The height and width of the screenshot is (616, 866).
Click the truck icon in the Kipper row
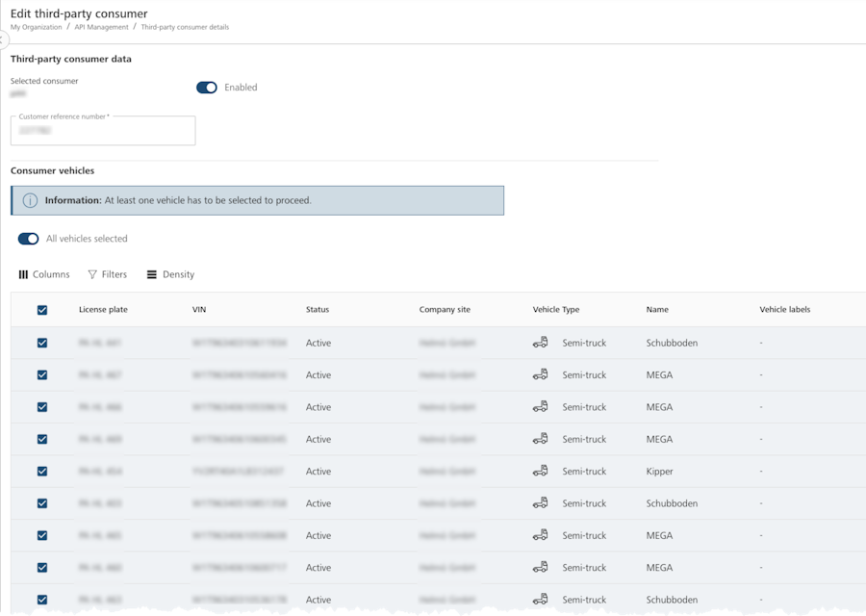tap(540, 471)
